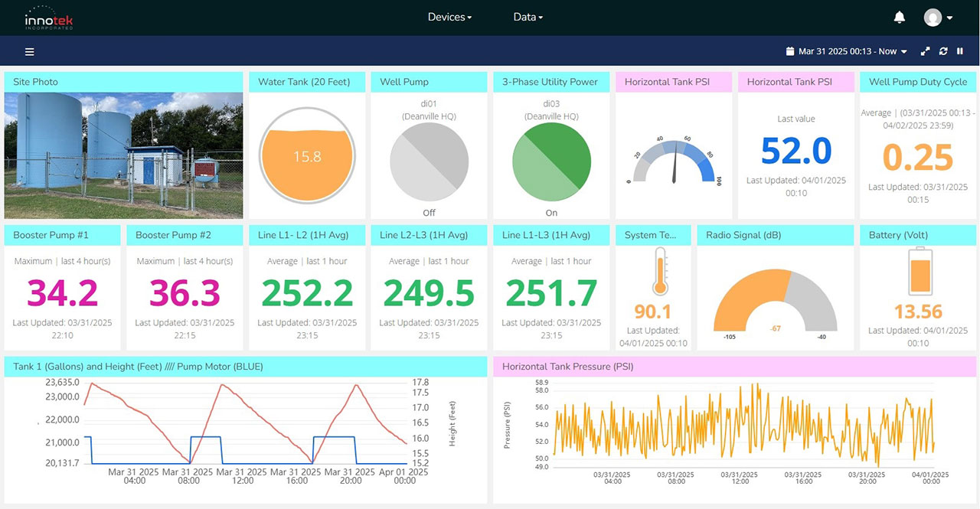This screenshot has height=509, width=980.
Task: Open the Horizontal Tank PSI panel header
Action: click(x=673, y=82)
